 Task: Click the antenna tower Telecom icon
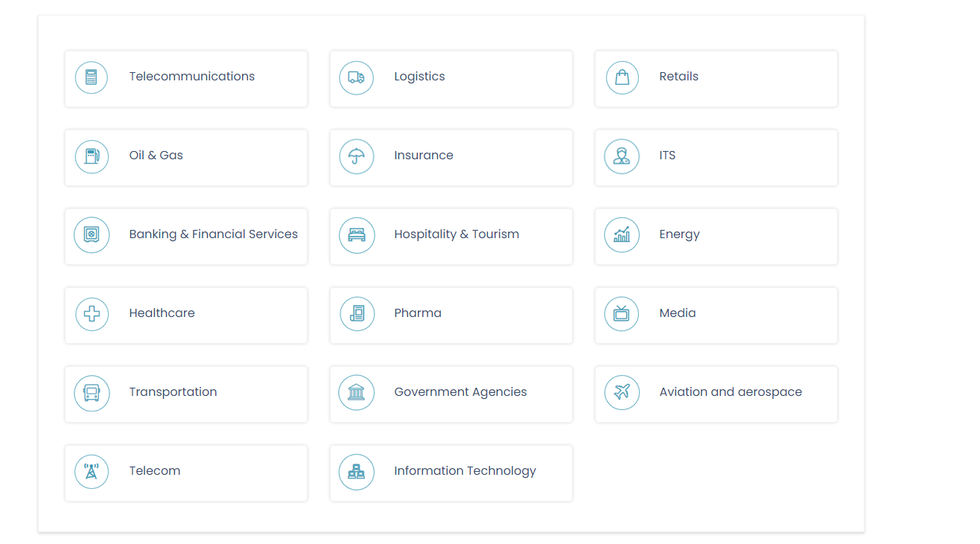tap(92, 472)
